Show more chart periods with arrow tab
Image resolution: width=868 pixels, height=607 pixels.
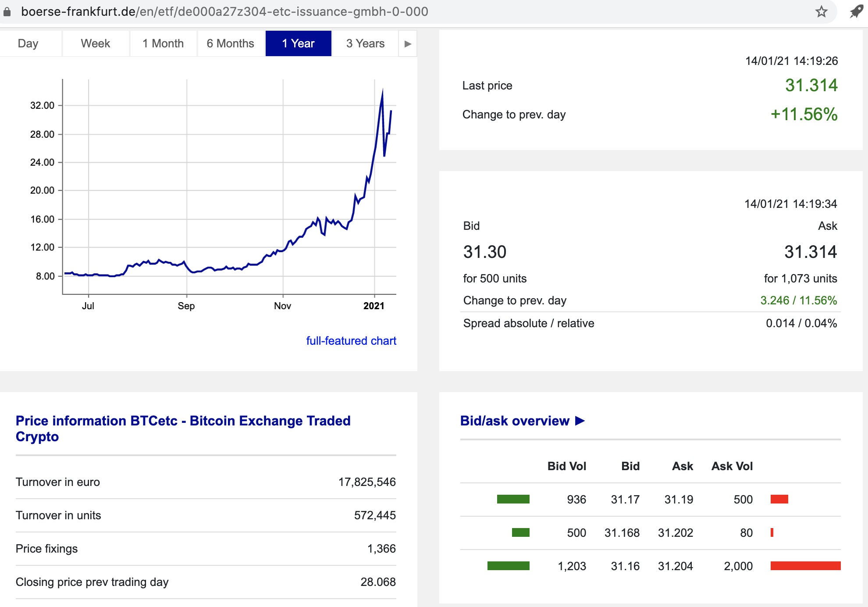408,43
